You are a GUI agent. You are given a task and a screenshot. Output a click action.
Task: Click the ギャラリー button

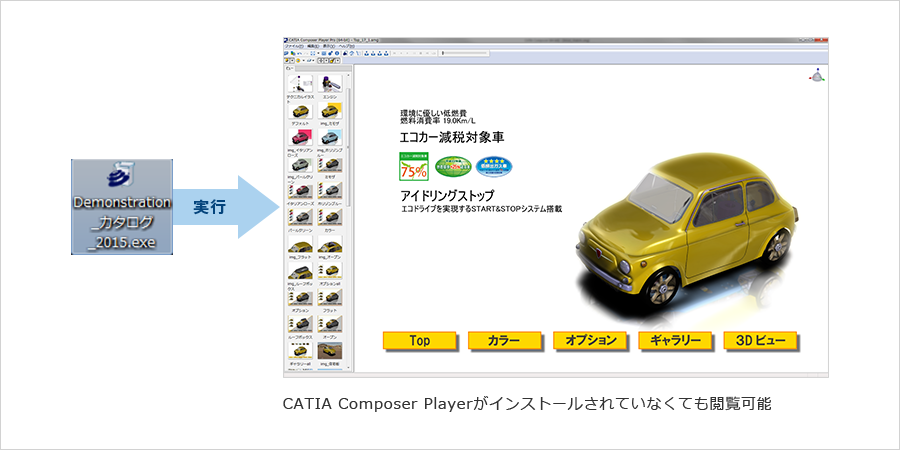[x=676, y=340]
